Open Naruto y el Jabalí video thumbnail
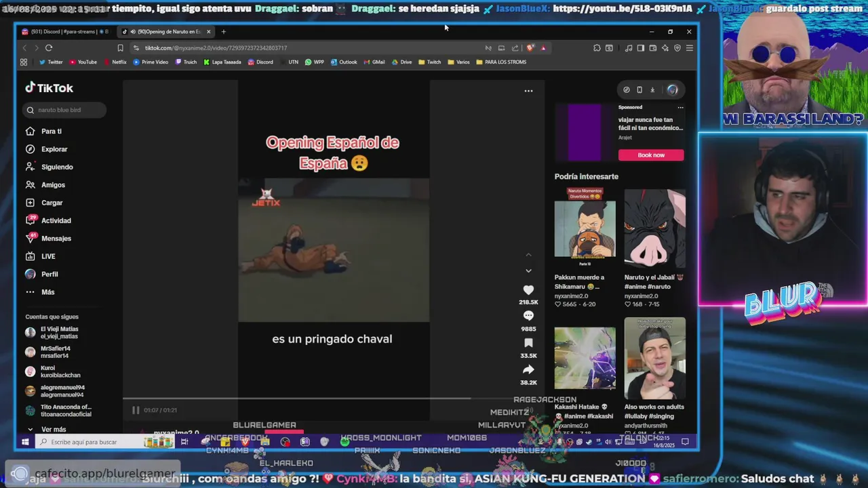 tap(655, 228)
